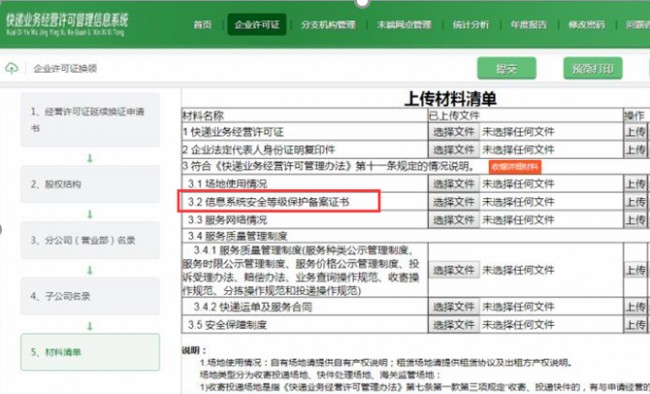Screen dimensions: 650x394
Task: Open step 4 子公司名录 in the sidebar
Action: pos(90,296)
